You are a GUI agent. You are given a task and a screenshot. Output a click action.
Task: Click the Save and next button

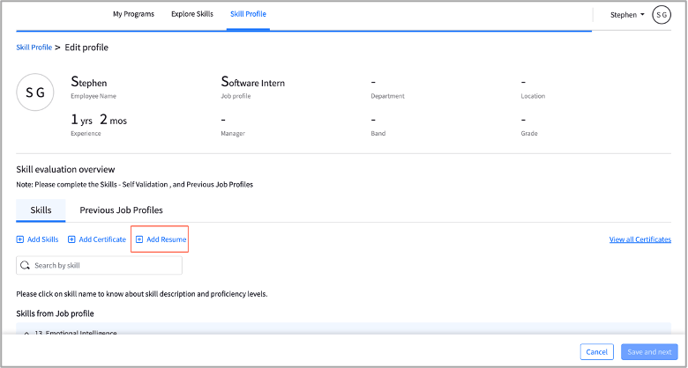[x=649, y=352]
